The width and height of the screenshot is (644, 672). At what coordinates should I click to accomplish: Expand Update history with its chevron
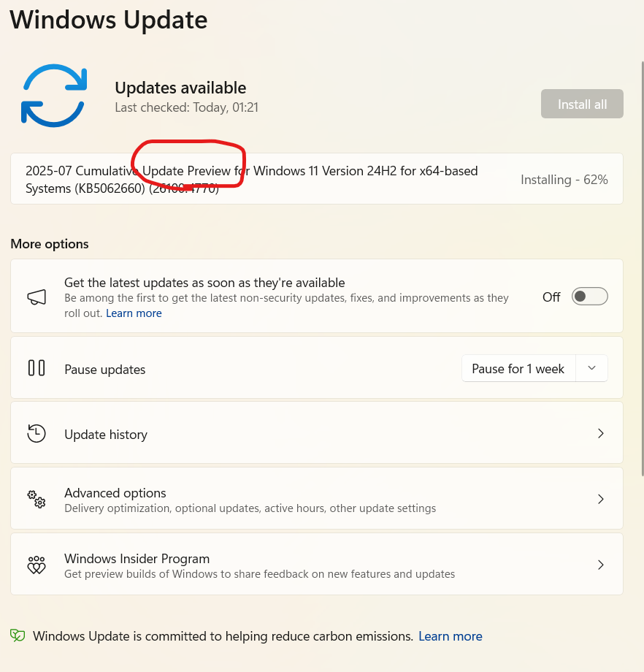pos(601,433)
